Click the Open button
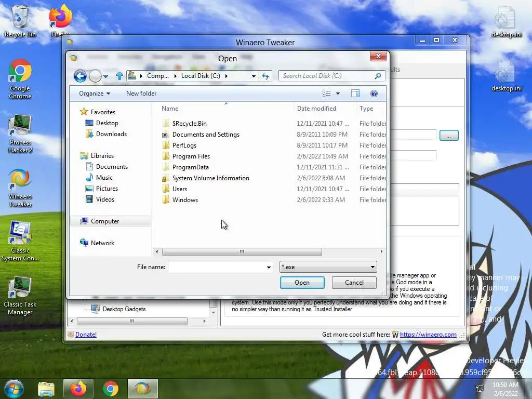The image size is (532, 399). click(x=302, y=283)
